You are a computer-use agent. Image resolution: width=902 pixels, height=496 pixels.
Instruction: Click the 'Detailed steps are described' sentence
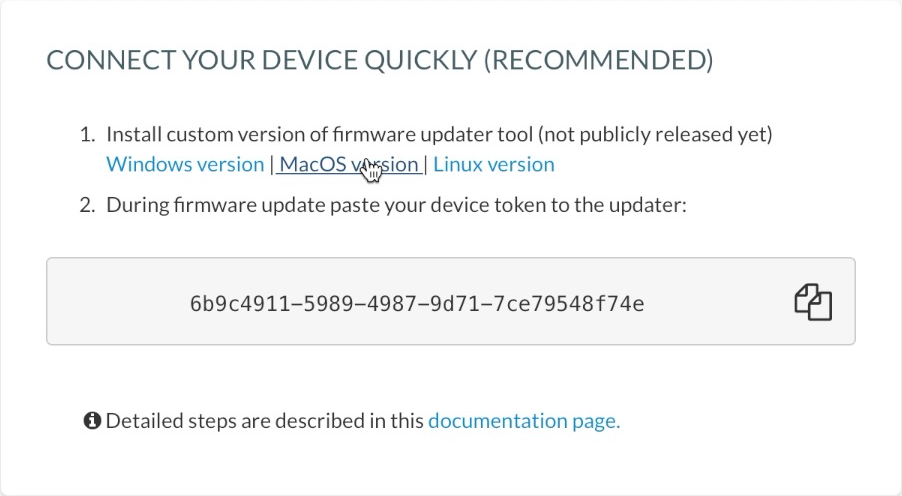pyautogui.click(x=265, y=421)
